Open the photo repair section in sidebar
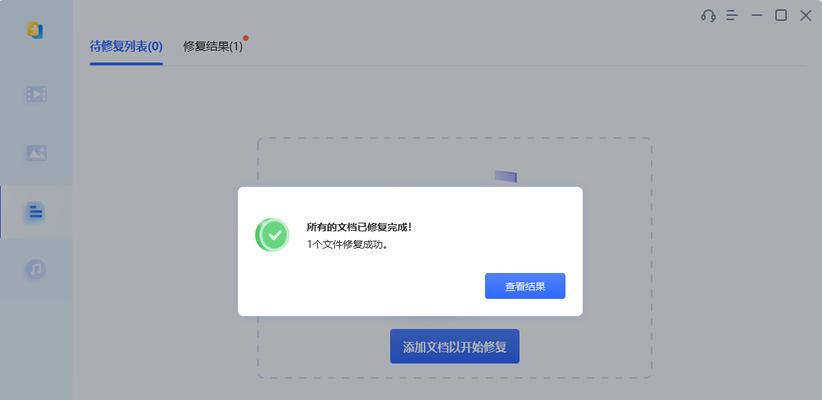Screen dimensions: 822x400 pyautogui.click(x=36, y=153)
